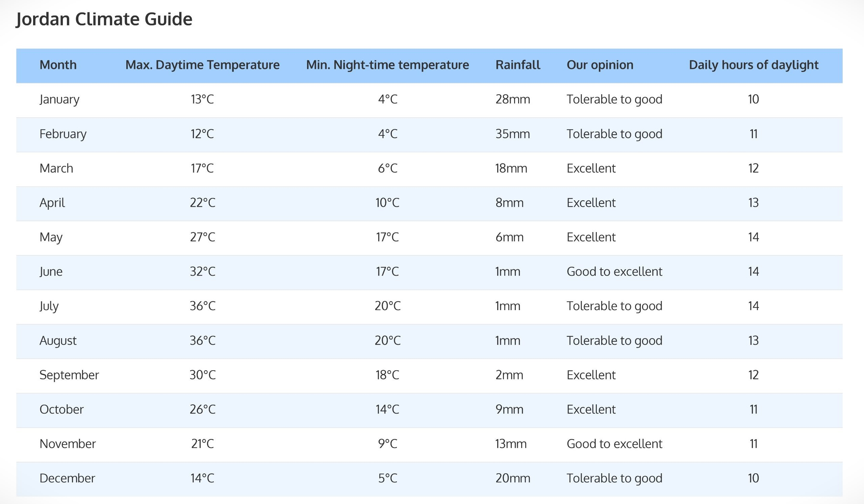864x504 pixels.
Task: Select March's 17°C daytime temperature
Action: point(202,168)
